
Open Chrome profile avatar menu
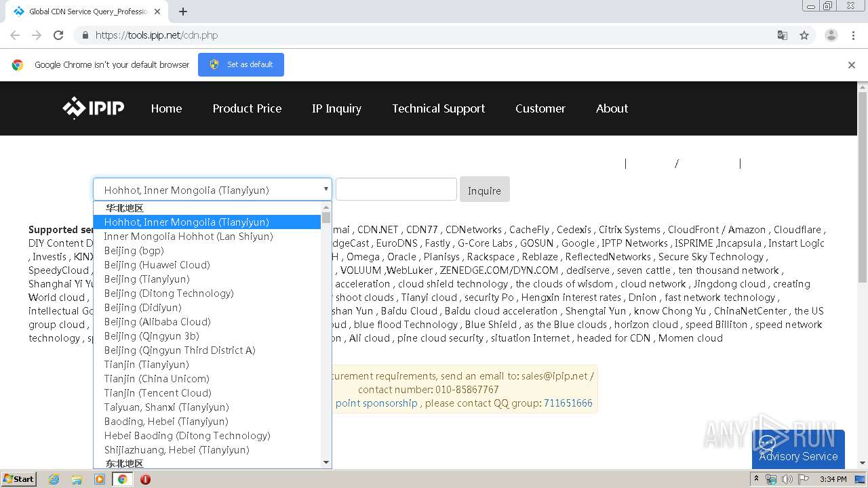(831, 35)
